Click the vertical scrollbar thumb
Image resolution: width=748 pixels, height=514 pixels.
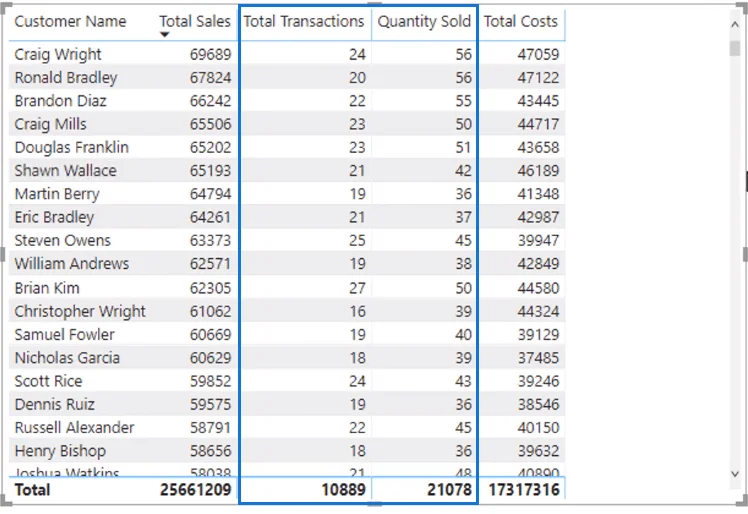[x=735, y=48]
